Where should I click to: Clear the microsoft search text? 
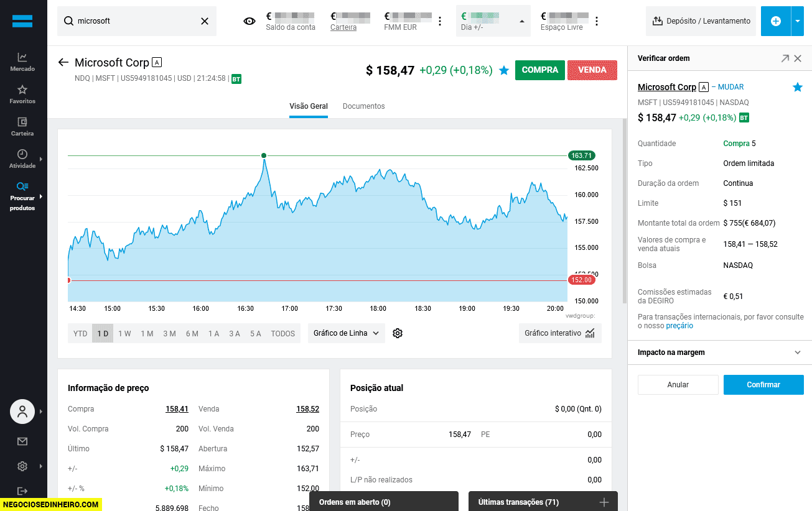[x=205, y=21]
